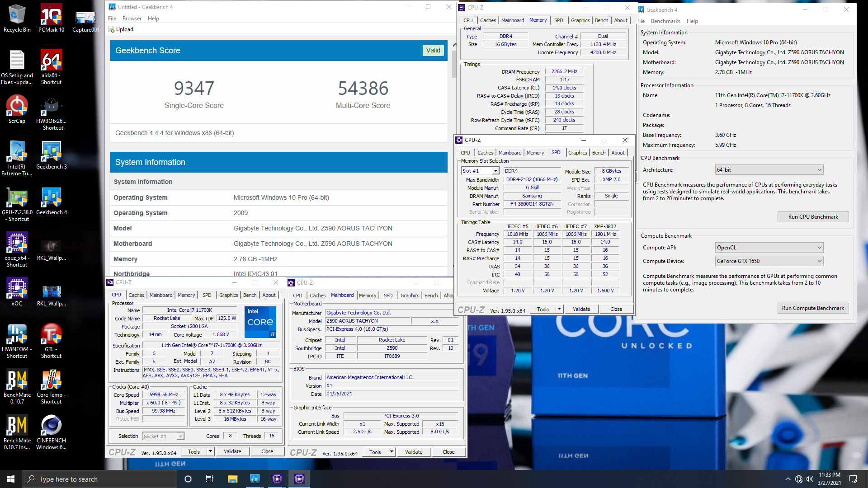Click the taskbar clock showing 11:33 PM

[829, 479]
